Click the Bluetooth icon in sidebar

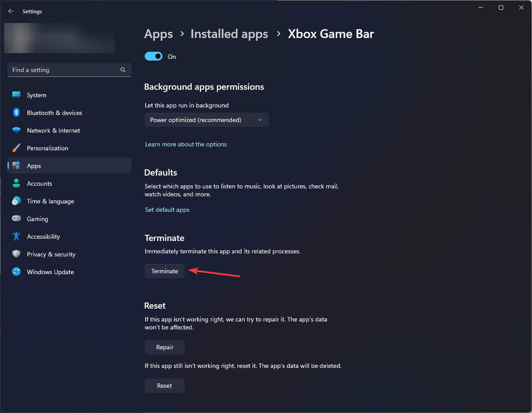click(x=16, y=113)
